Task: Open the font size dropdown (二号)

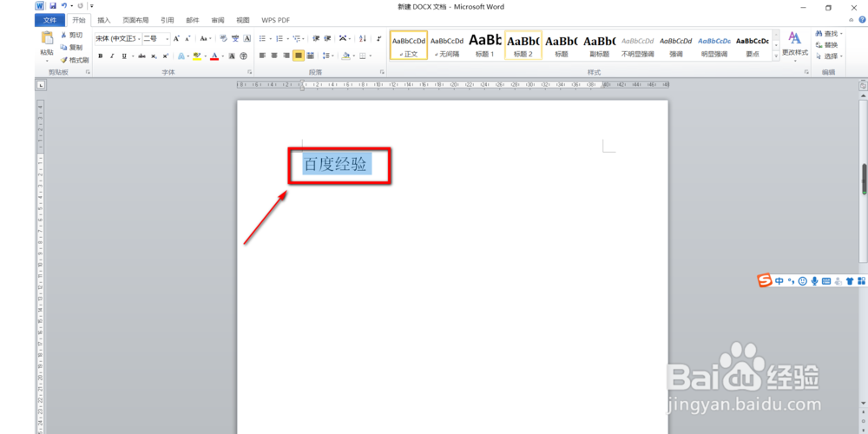Action: coord(168,39)
